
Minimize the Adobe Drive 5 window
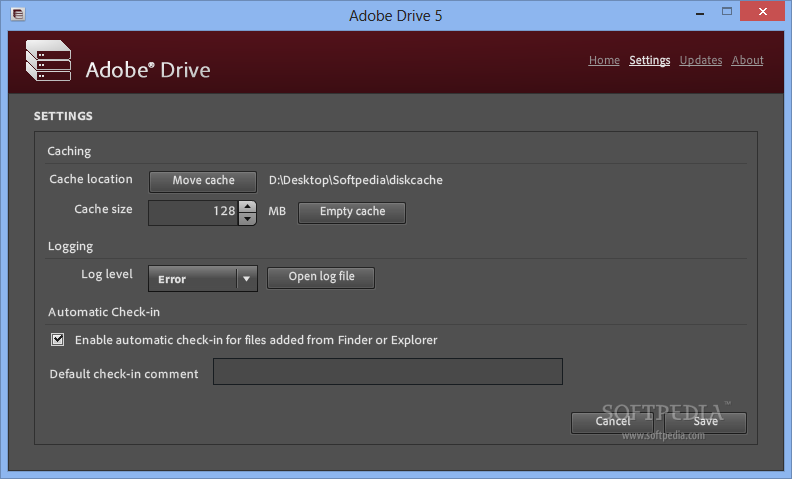[700, 14]
